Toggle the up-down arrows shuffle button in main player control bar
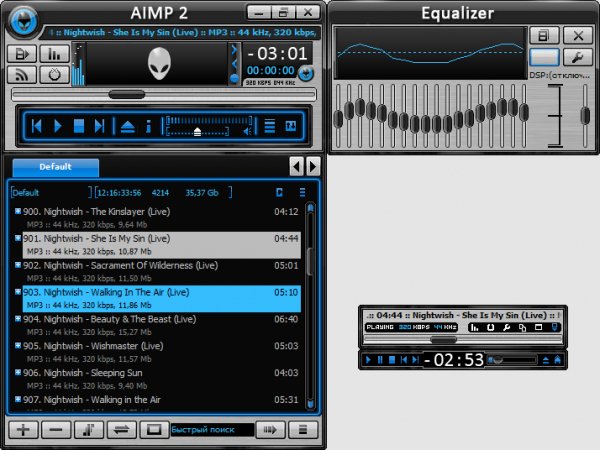Viewport: 600px width, 450px height. (x=291, y=126)
